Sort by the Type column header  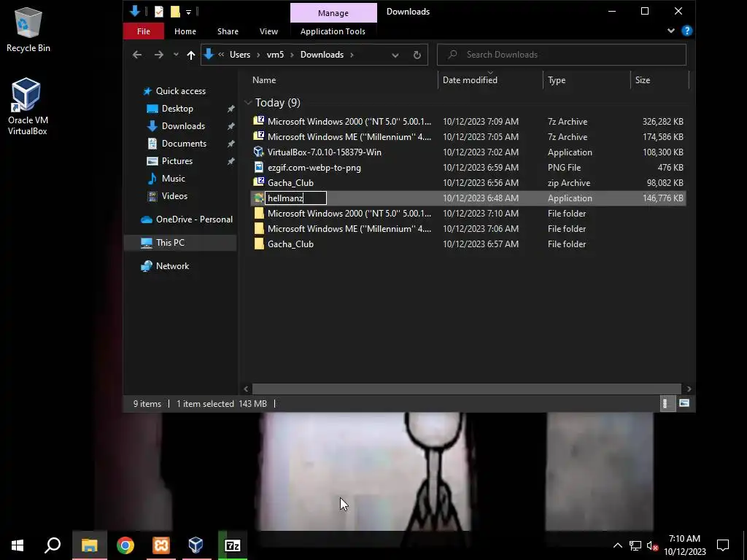pyautogui.click(x=557, y=80)
